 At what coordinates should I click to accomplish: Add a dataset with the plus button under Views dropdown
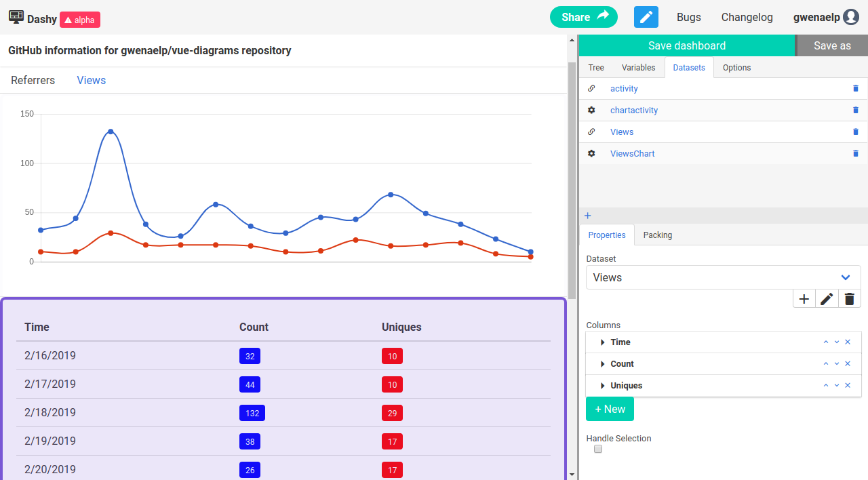click(804, 299)
